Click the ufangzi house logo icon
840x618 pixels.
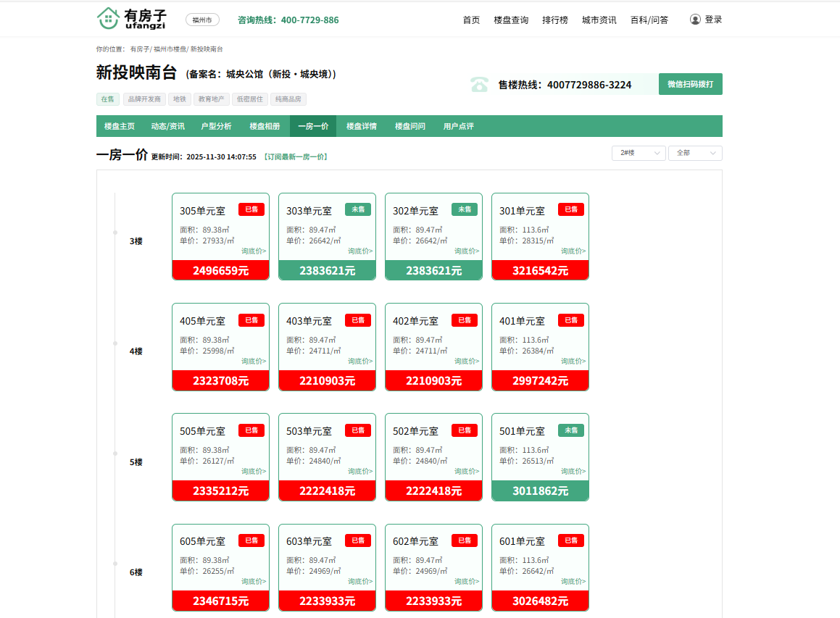108,19
